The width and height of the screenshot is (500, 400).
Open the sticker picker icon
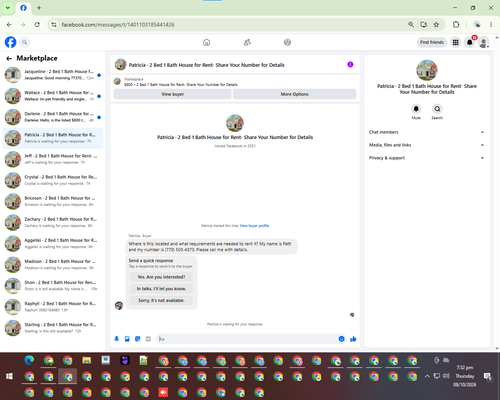[138, 339]
